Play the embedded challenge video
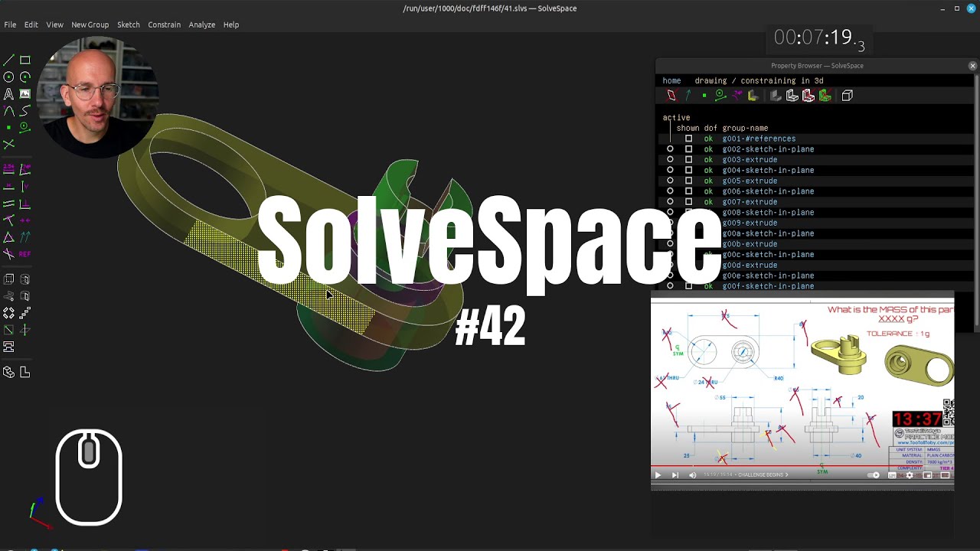Screen dimensions: 980x551 657,475
